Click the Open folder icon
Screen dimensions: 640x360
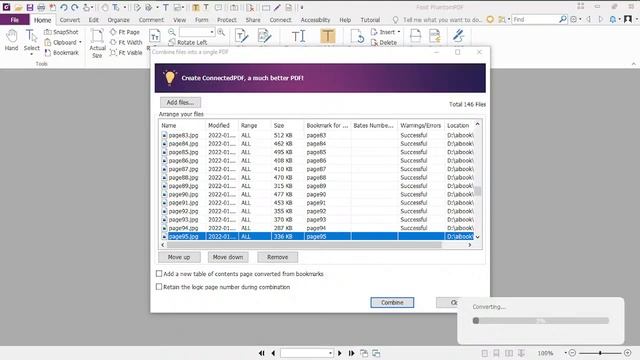pyautogui.click(x=18, y=7)
